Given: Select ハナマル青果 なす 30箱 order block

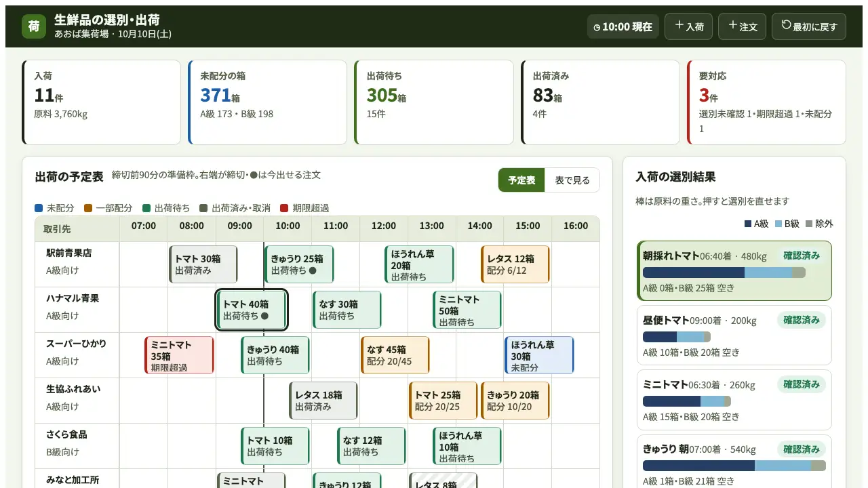Looking at the screenshot, I should (347, 310).
